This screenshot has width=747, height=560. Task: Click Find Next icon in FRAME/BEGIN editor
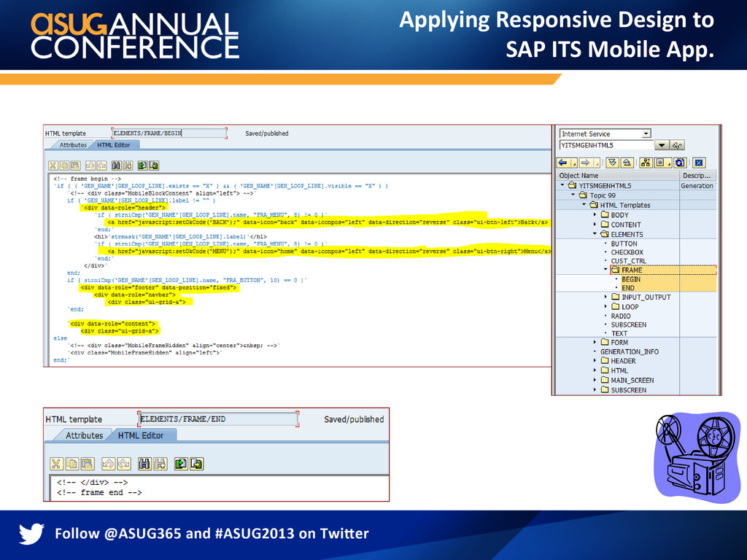(x=128, y=166)
